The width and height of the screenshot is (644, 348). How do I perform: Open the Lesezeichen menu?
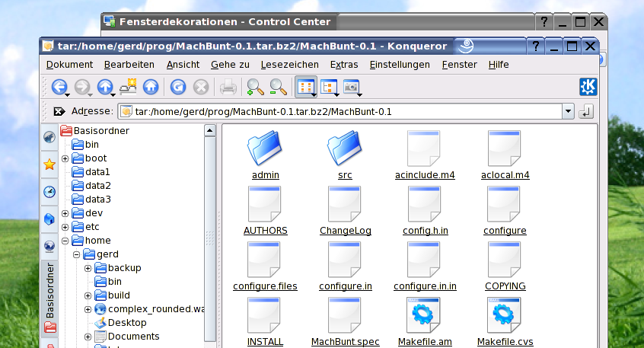[289, 65]
